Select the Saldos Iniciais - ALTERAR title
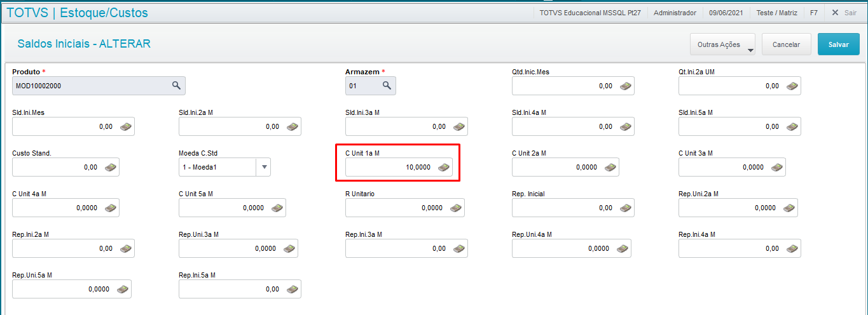 [x=84, y=44]
